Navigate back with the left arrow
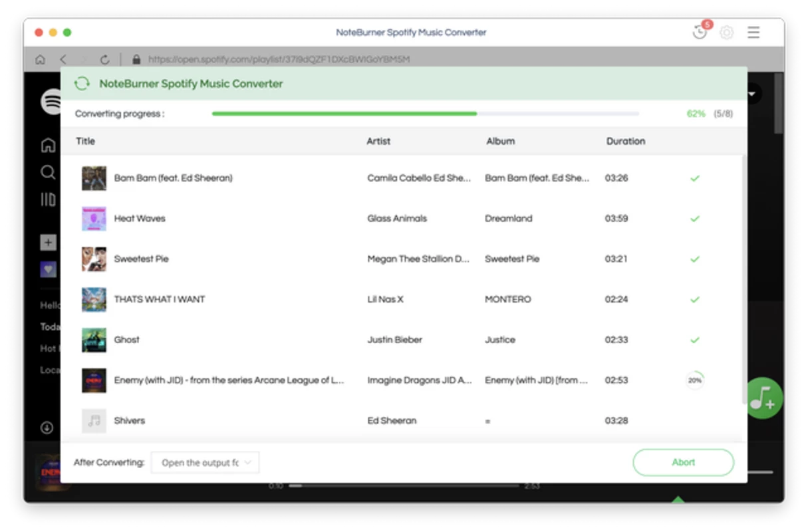The image size is (808, 532). 63,59
